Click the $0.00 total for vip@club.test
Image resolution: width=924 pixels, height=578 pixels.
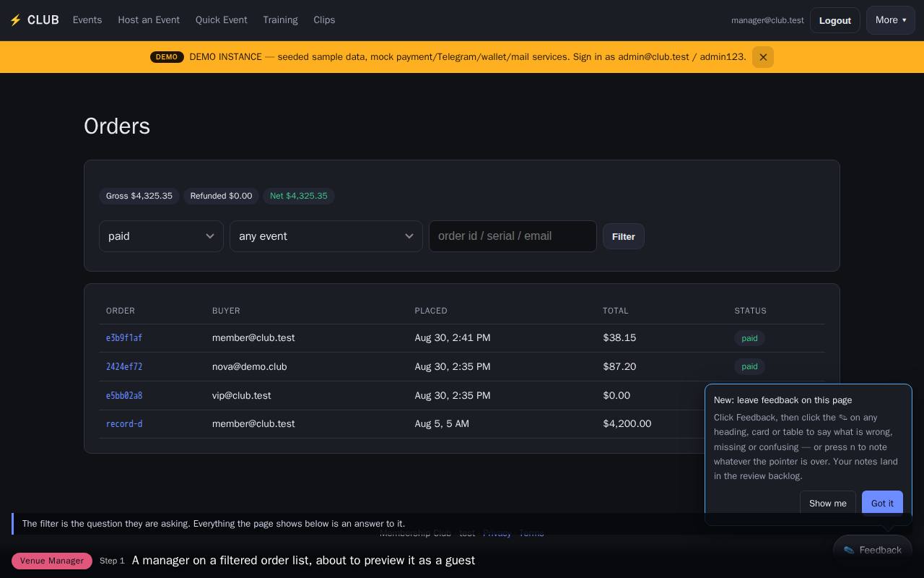tap(616, 396)
